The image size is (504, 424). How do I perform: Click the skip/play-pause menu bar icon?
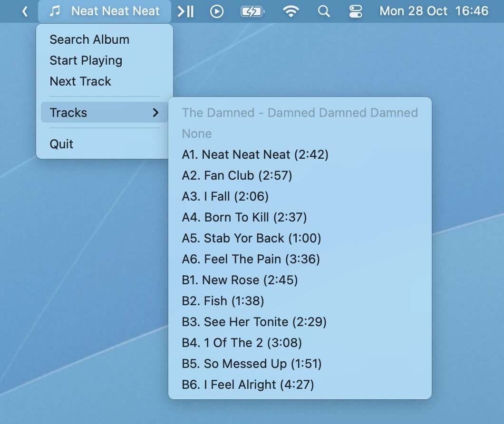pyautogui.click(x=185, y=11)
